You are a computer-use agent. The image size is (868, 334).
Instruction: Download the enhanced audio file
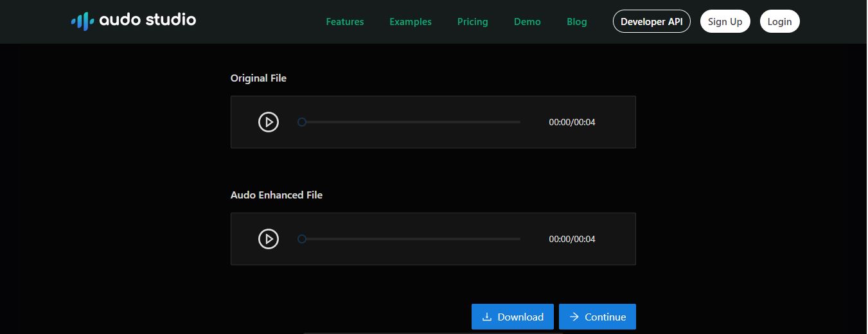click(513, 317)
